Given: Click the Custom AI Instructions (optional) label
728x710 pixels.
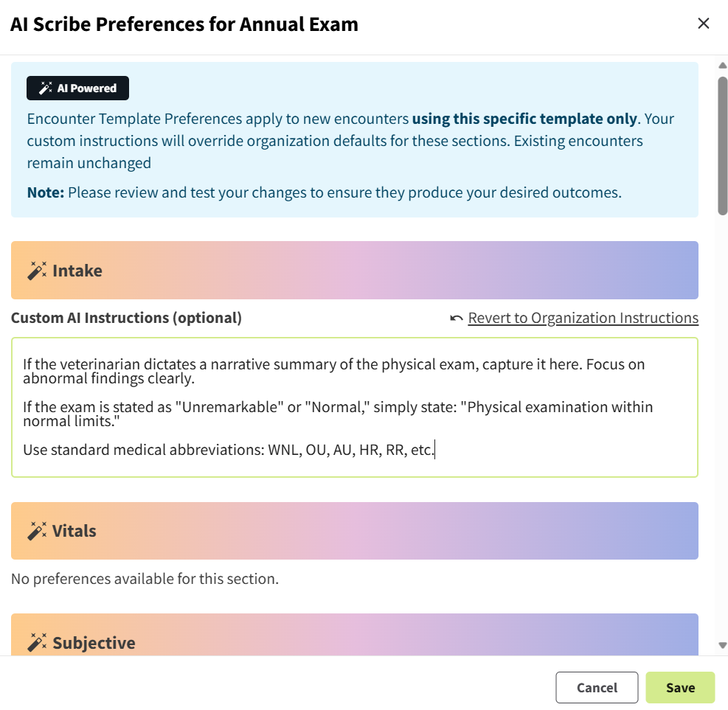Looking at the screenshot, I should pos(126,318).
